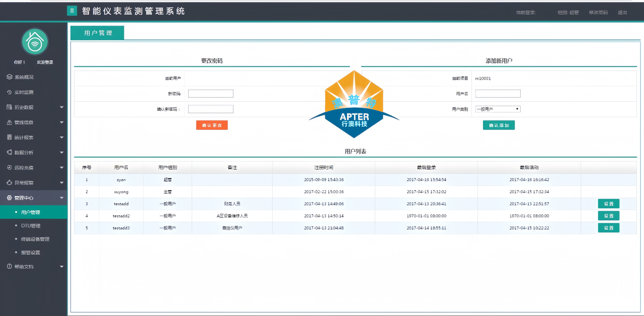This screenshot has height=316, width=644.
Task: Click 2017-04-14 18:55:11 last login cell
Action: 426,228
